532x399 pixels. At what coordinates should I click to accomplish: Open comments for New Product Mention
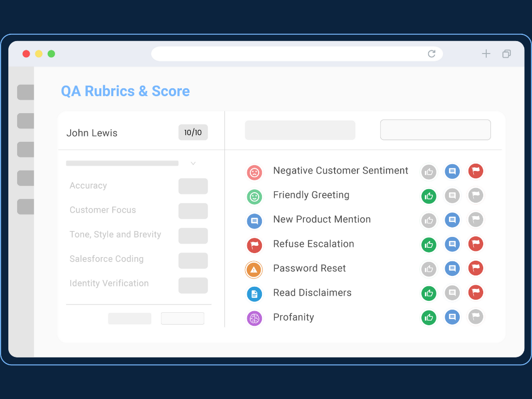[x=452, y=220]
